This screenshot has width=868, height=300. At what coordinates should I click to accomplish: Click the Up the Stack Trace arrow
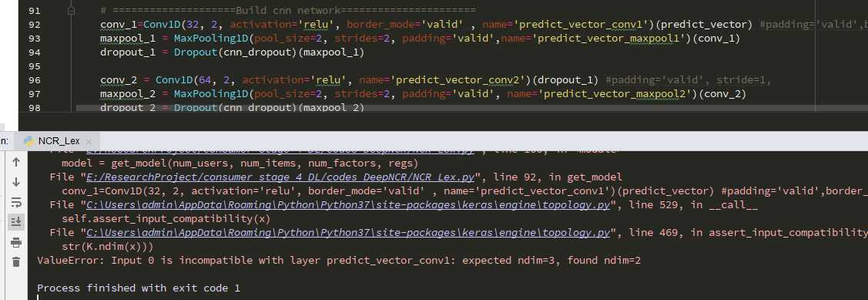[16, 162]
